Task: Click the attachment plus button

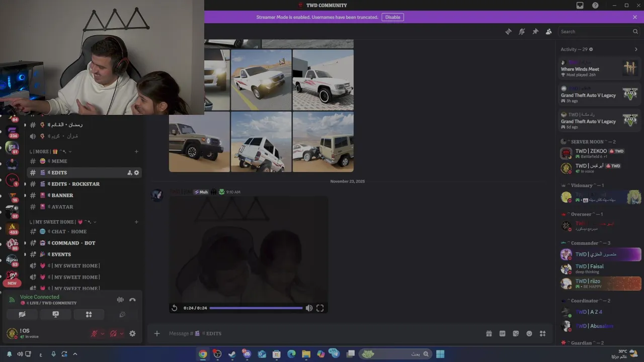Action: pyautogui.click(x=157, y=333)
